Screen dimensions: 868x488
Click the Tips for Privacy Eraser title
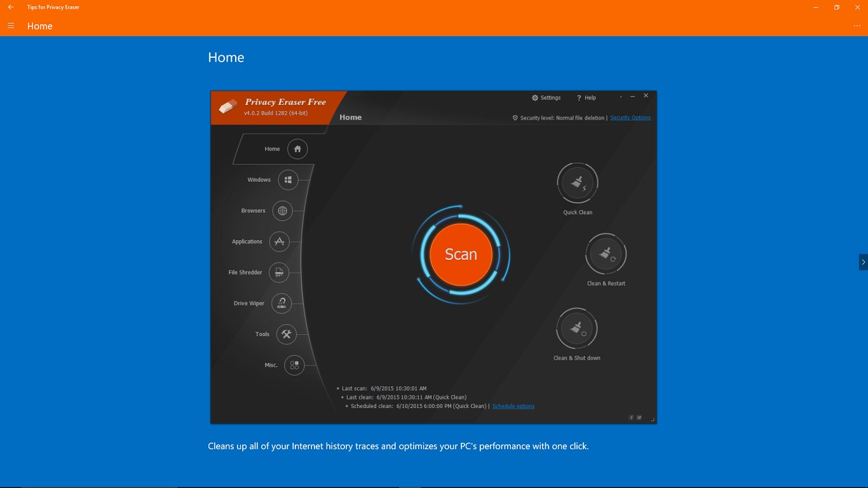(x=53, y=7)
